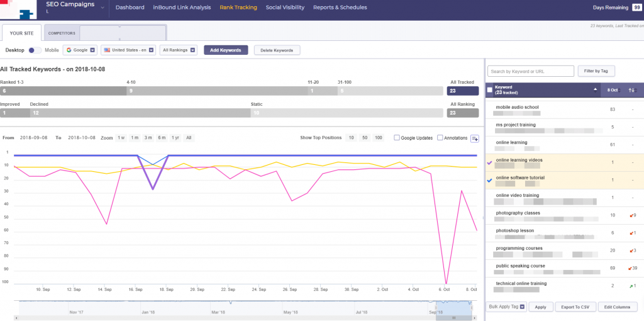
Task: Show top 50 positions
Action: [x=364, y=138]
